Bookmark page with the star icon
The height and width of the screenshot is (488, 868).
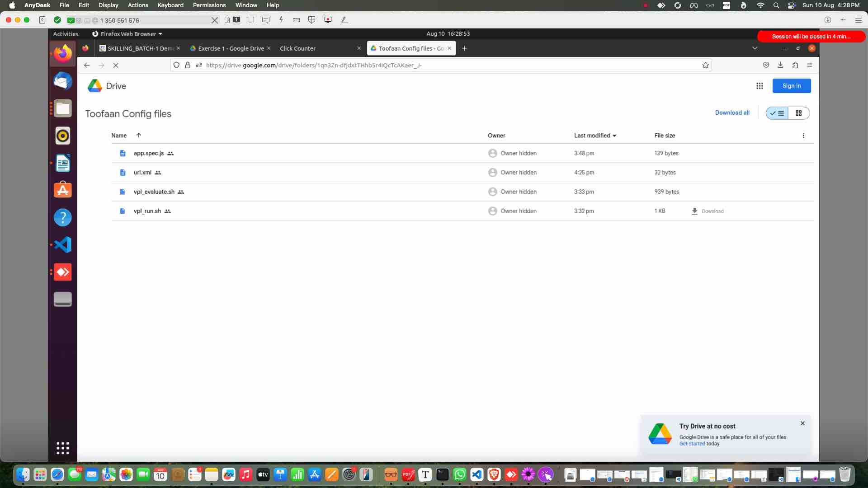705,65
